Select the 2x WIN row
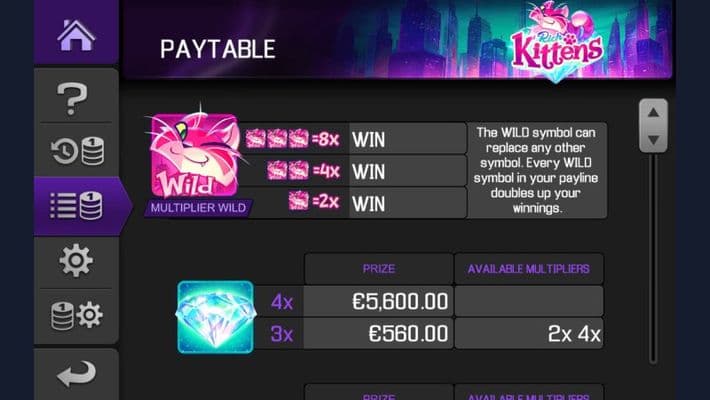Image resolution: width=710 pixels, height=400 pixels. (353, 203)
